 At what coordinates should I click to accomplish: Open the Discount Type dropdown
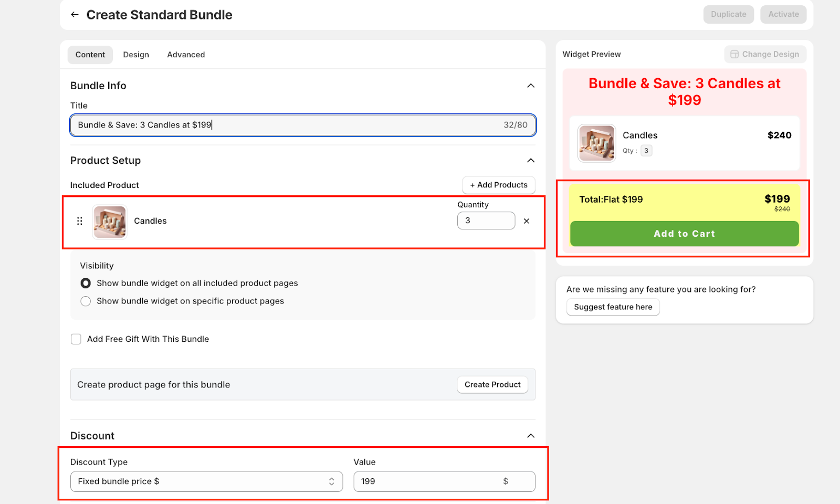point(206,481)
